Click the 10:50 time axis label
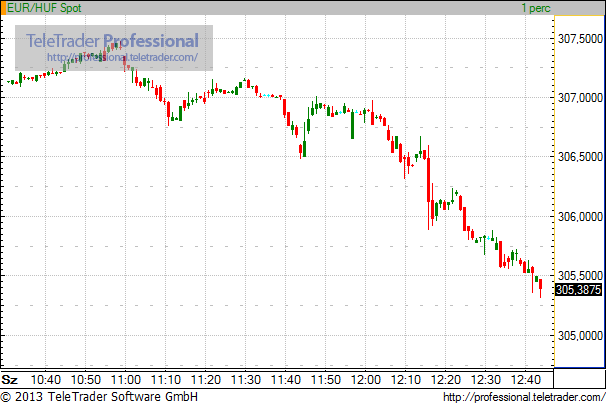Screen dimensions: 606x406 point(86,380)
